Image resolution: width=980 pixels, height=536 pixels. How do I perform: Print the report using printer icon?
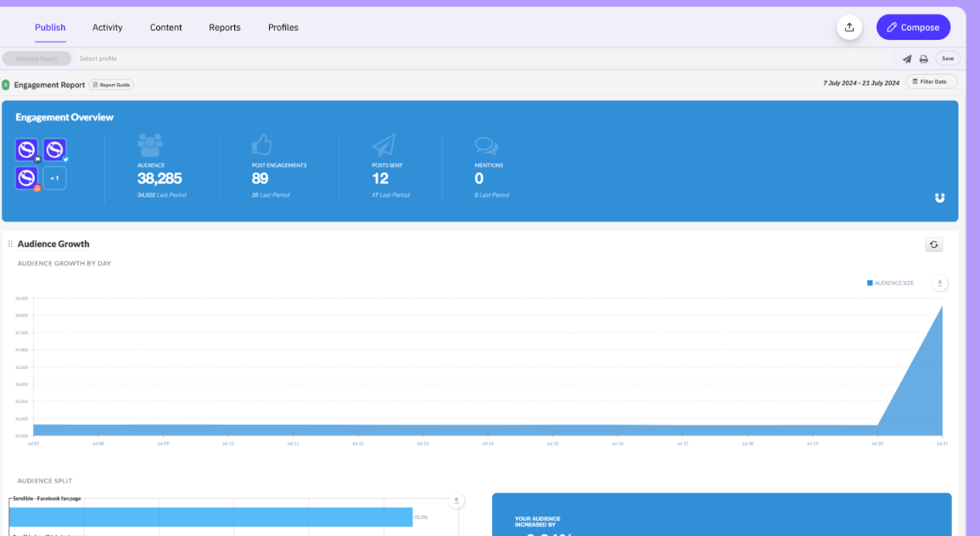(x=923, y=59)
